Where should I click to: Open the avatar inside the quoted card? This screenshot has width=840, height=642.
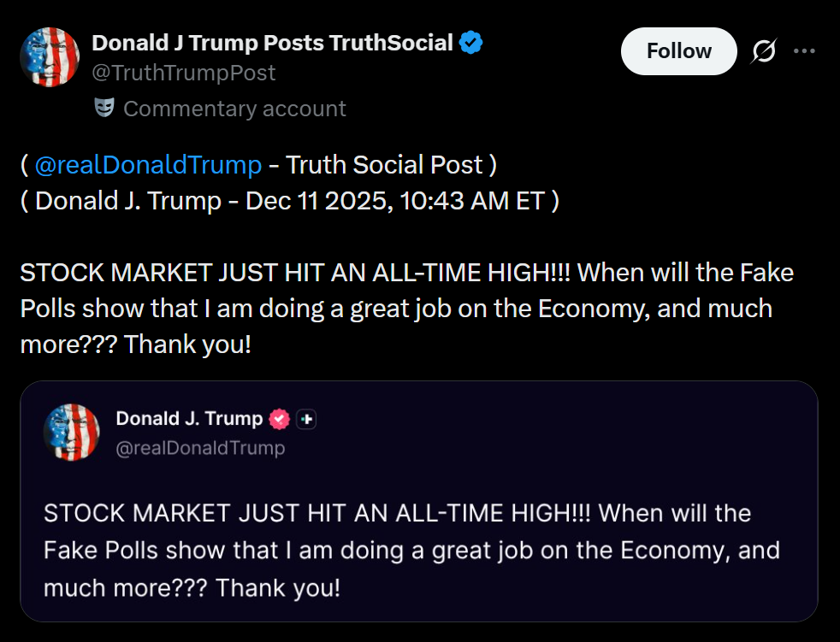[x=72, y=433]
